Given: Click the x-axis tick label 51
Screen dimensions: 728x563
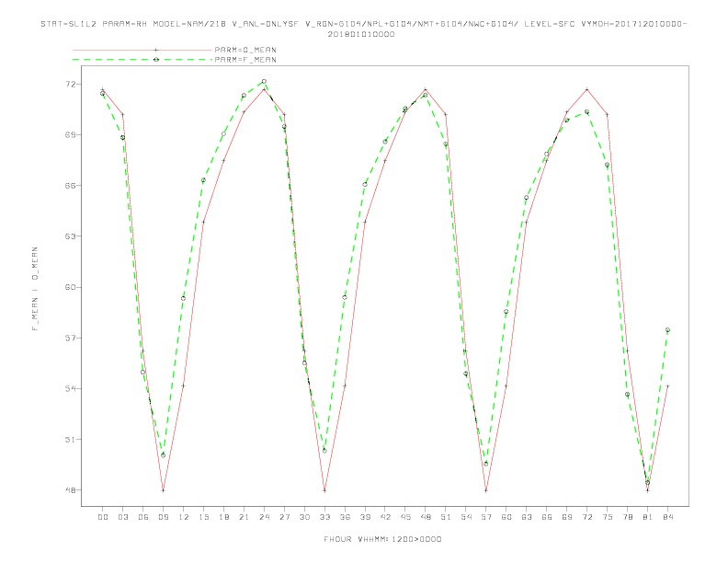Looking at the screenshot, I should tap(446, 517).
